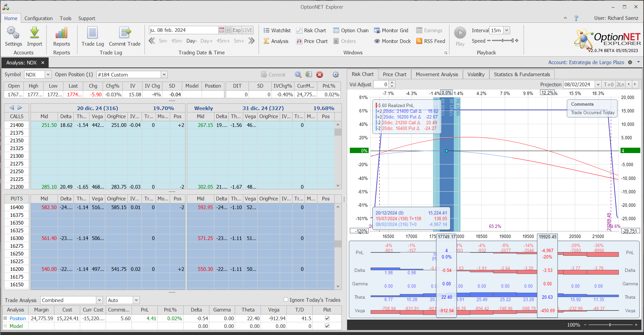This screenshot has height=335, width=644.
Task: Toggle the Position row Plot checkbox
Action: click(327, 318)
